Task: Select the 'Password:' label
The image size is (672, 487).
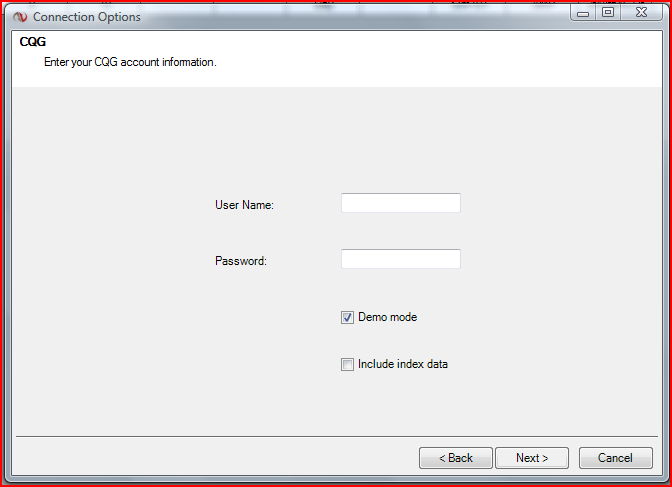Action: click(x=241, y=261)
